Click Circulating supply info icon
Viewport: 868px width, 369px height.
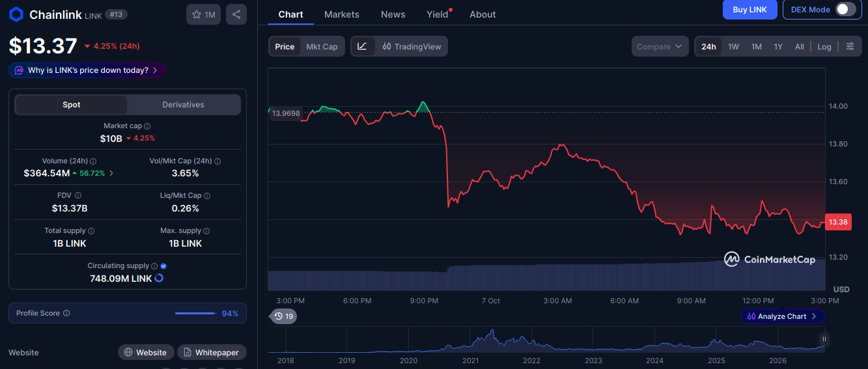tap(154, 266)
